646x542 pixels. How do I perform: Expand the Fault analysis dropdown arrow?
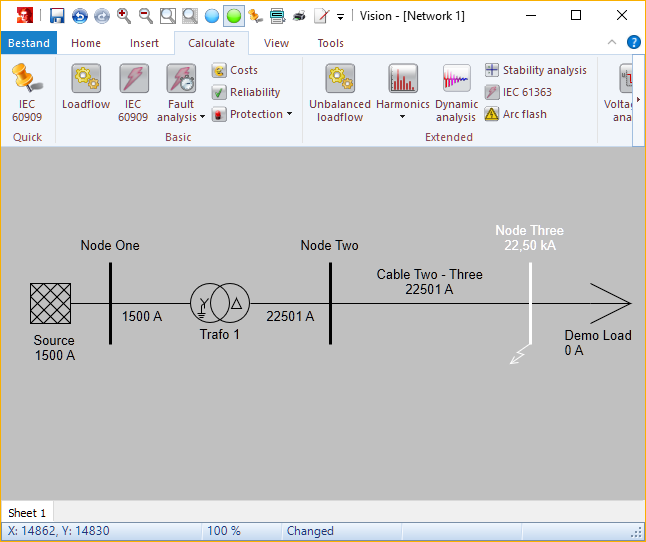202,117
